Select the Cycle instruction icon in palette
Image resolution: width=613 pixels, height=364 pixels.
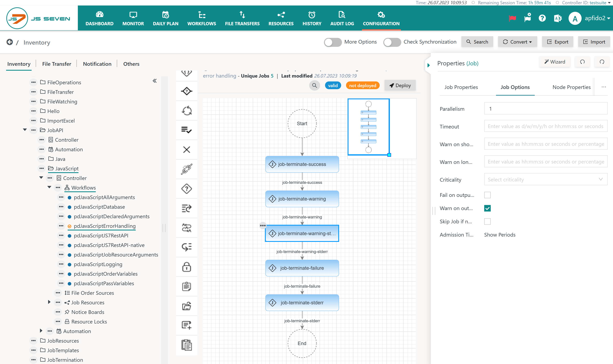[x=187, y=110]
